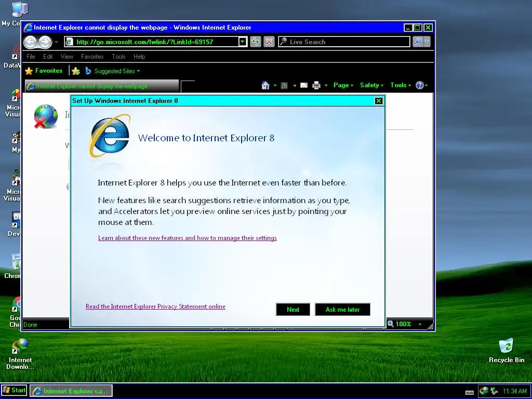Open the Edit menu

[x=48, y=57]
